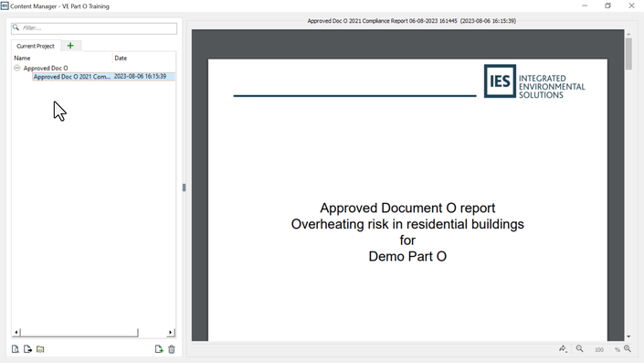
Task: Click the preview scrollbar up arrow
Action: click(628, 34)
